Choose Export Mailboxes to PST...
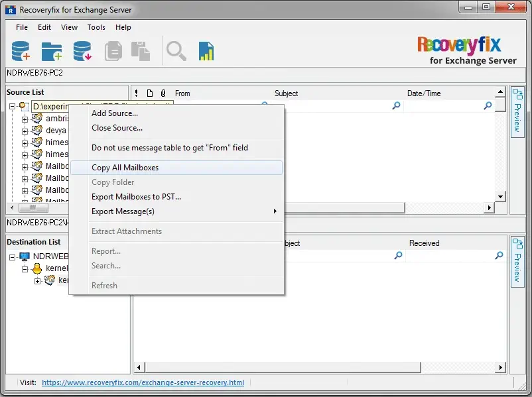 [x=176, y=197]
